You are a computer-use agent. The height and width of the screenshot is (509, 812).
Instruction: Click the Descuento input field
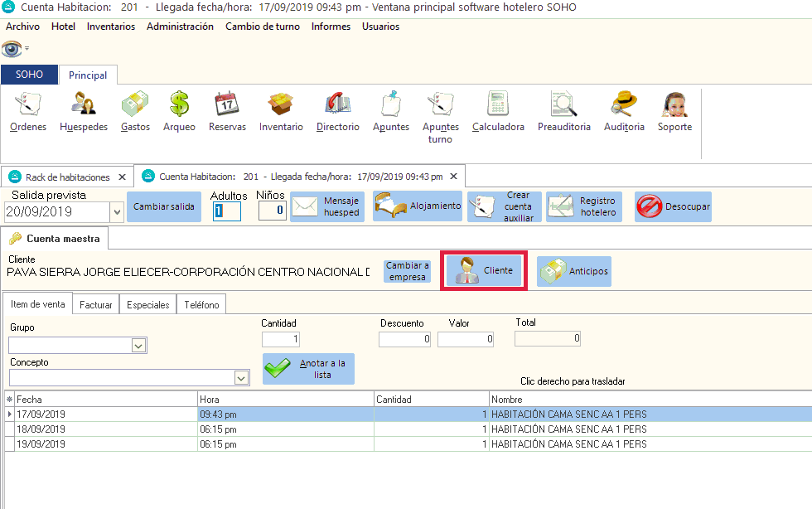click(404, 339)
